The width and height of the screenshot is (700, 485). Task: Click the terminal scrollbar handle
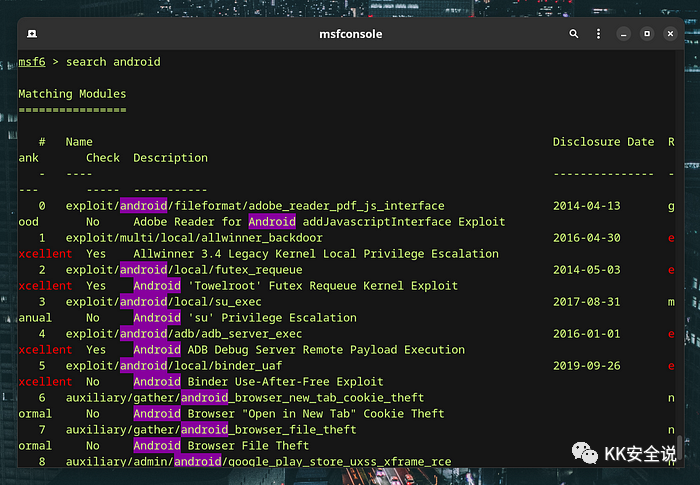point(679,447)
